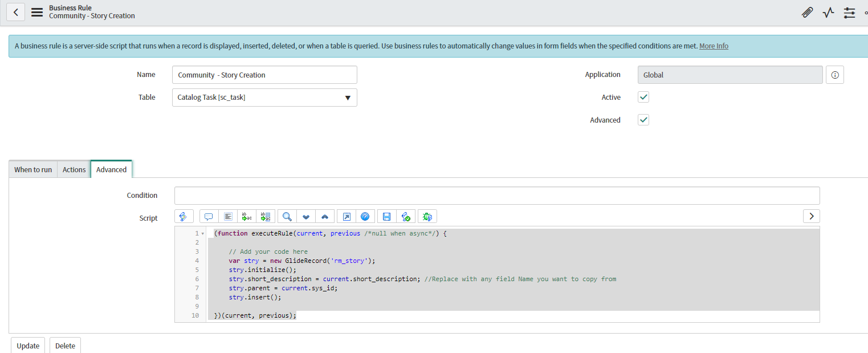
Task: Open the script debugger bug icon
Action: click(x=427, y=217)
